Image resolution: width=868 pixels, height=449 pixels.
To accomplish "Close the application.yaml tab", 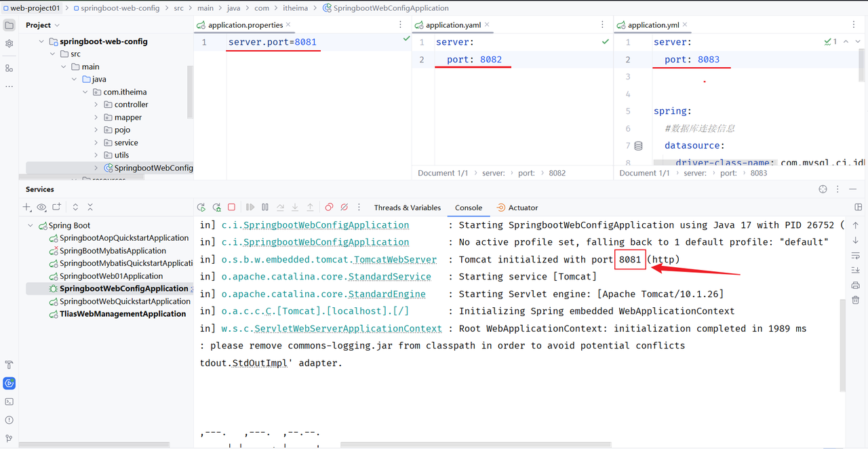I will (487, 24).
